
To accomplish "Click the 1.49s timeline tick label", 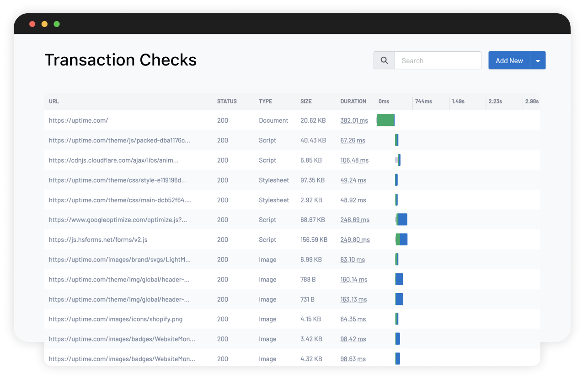I will click(x=458, y=101).
